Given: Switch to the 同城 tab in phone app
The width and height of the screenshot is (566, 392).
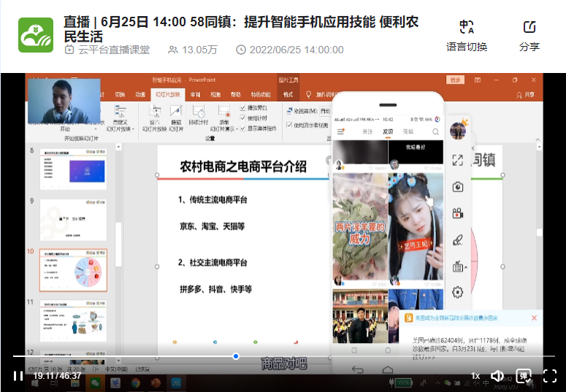Looking at the screenshot, I should click(408, 131).
